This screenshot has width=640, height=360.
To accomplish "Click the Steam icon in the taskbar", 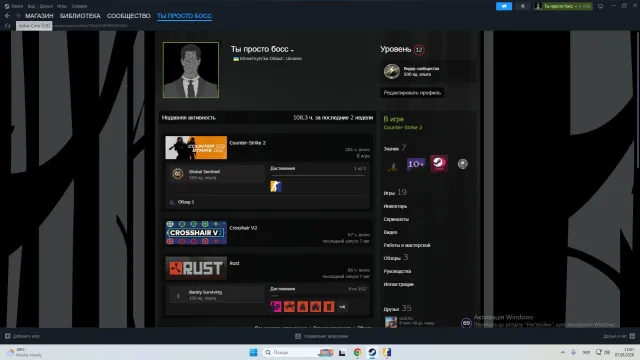I will [372, 352].
